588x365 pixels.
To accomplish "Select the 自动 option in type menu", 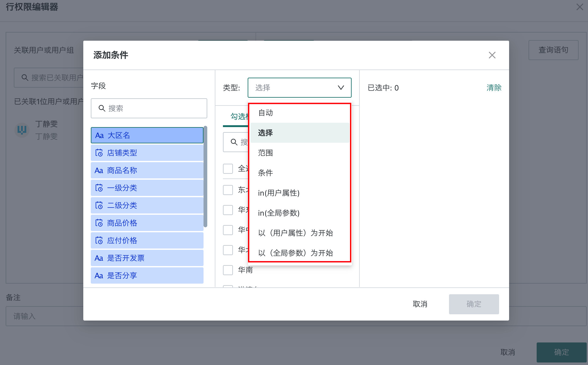I will tap(265, 113).
